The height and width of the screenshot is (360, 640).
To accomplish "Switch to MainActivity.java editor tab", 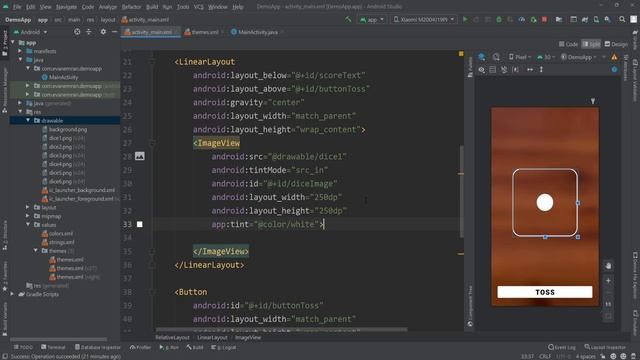I will pyautogui.click(x=257, y=32).
